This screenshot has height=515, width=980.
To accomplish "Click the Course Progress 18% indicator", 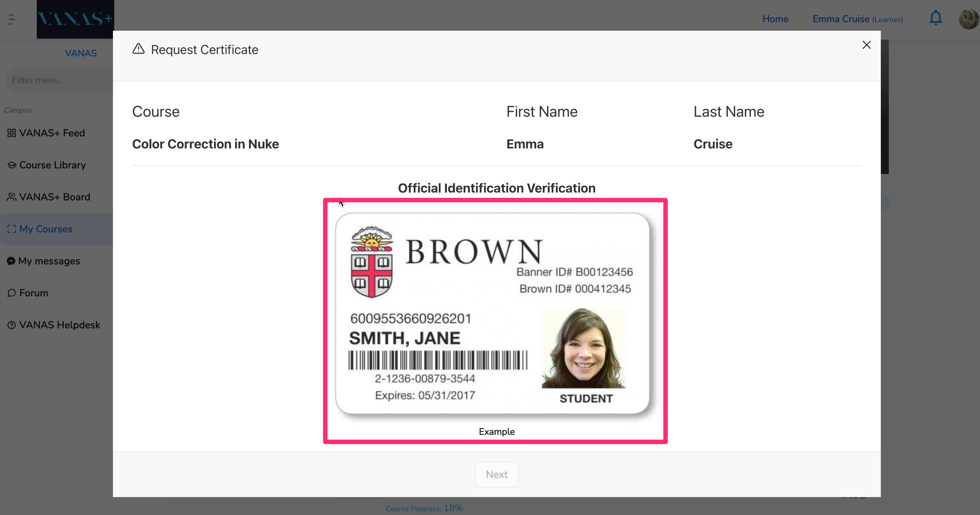I will click(424, 508).
